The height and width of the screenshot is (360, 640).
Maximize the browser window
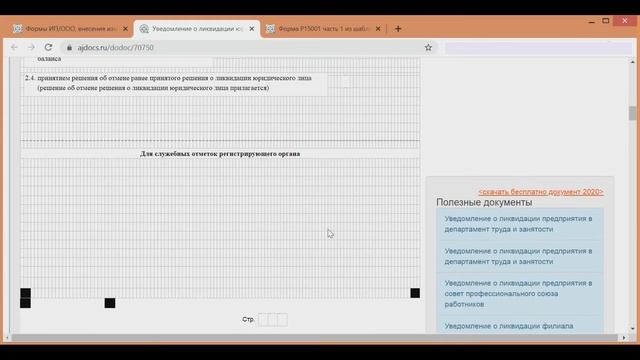point(606,21)
